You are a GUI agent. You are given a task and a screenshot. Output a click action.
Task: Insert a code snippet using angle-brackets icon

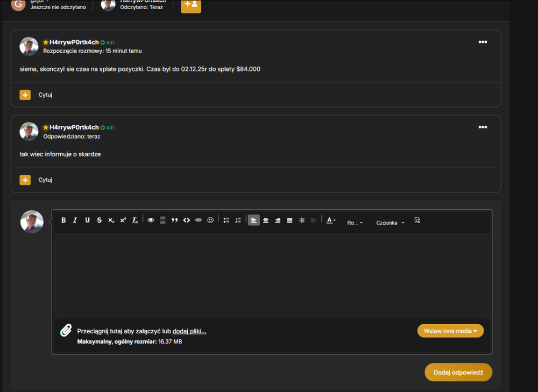[x=186, y=220]
